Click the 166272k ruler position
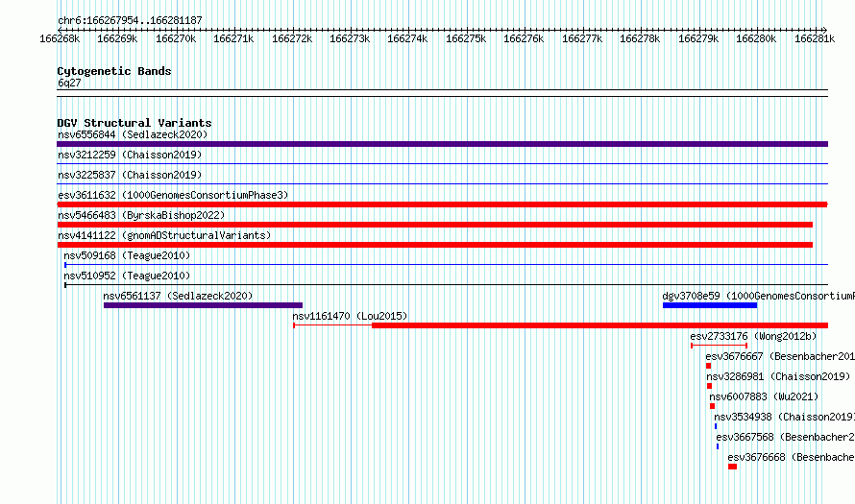This screenshot has width=855, height=504. (x=292, y=38)
